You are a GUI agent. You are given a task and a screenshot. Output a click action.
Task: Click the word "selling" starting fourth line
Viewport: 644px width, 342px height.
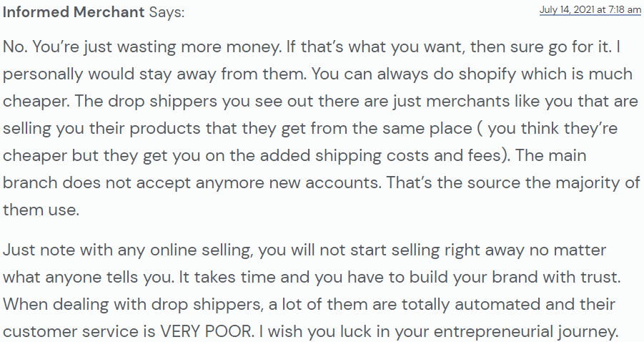pos(27,129)
